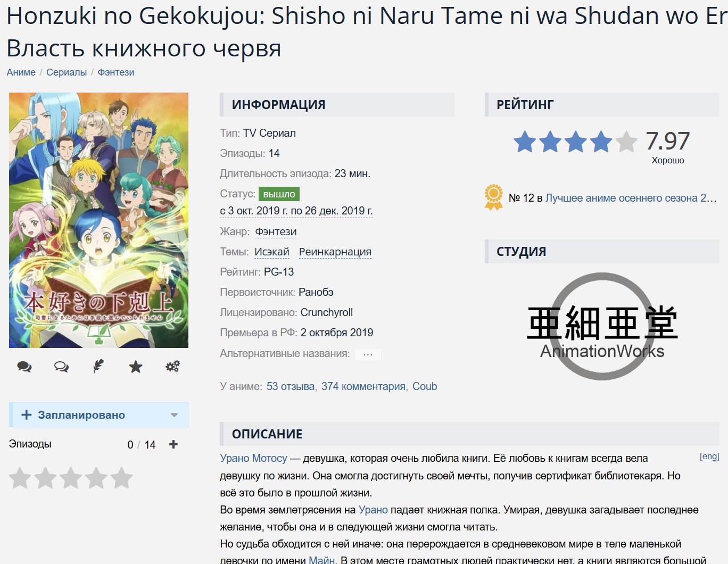
Task: Expand alternative names ellipsis button
Action: pos(368,354)
